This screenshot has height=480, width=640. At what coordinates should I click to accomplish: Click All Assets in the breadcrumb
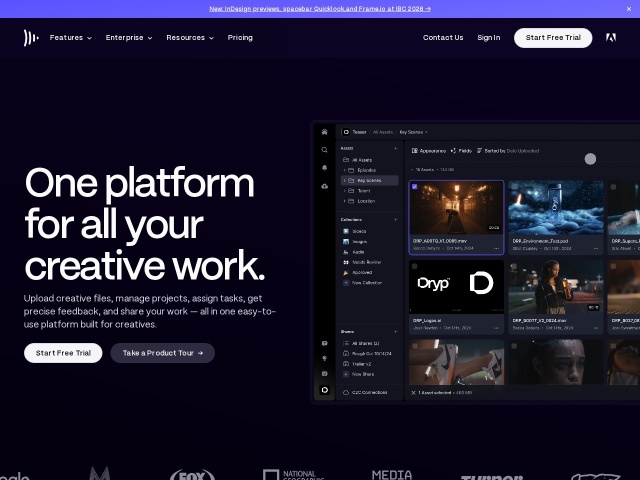click(x=382, y=132)
